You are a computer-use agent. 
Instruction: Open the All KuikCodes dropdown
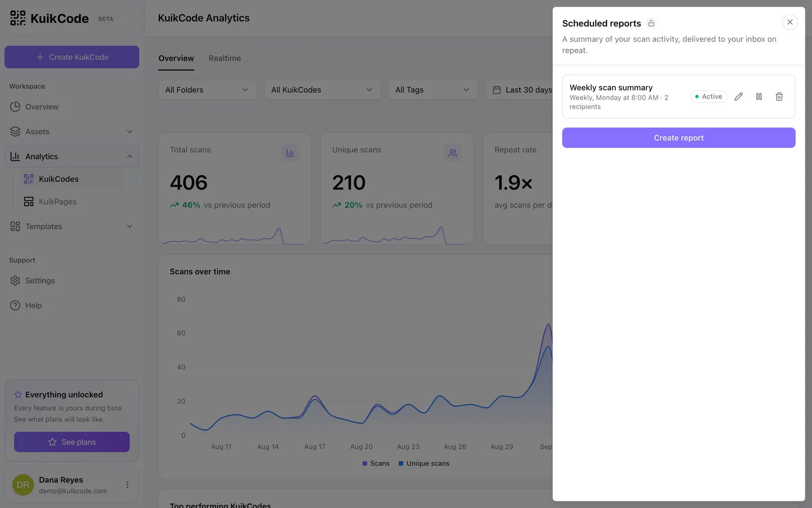[x=322, y=90]
